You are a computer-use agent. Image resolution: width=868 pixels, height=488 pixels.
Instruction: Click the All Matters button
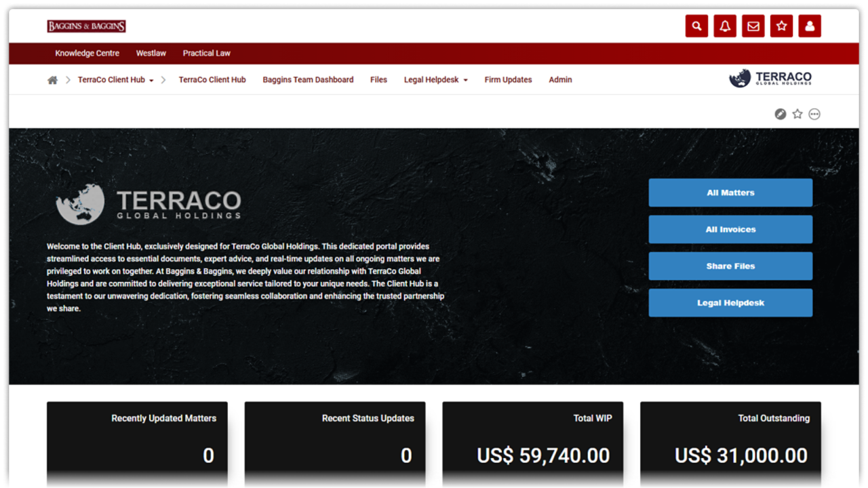point(730,192)
